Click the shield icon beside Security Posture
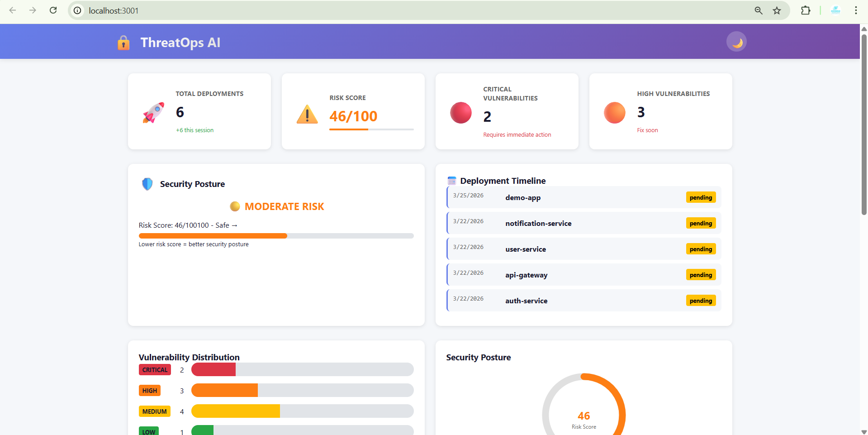The width and height of the screenshot is (868, 435). point(147,184)
